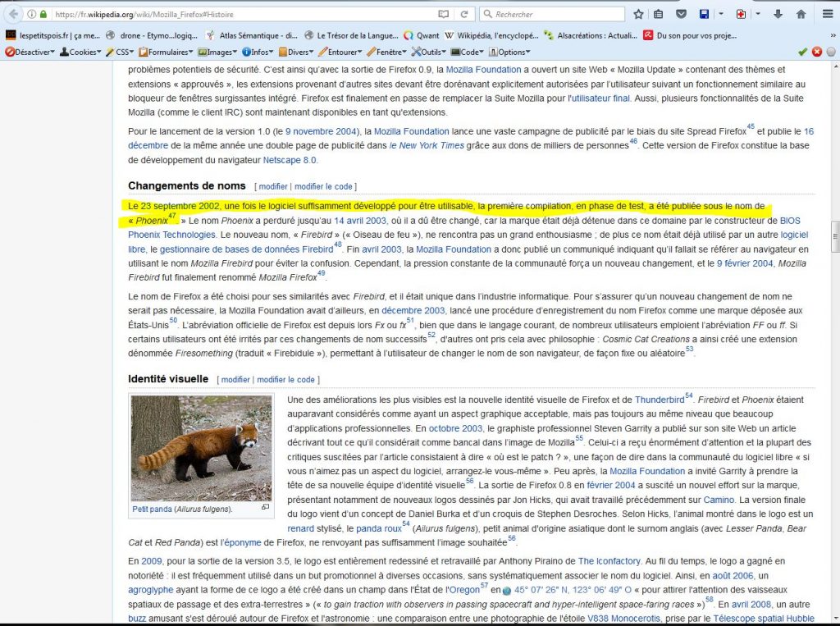Click the blue floppy disk save icon
The height and width of the screenshot is (626, 840).
point(704,14)
